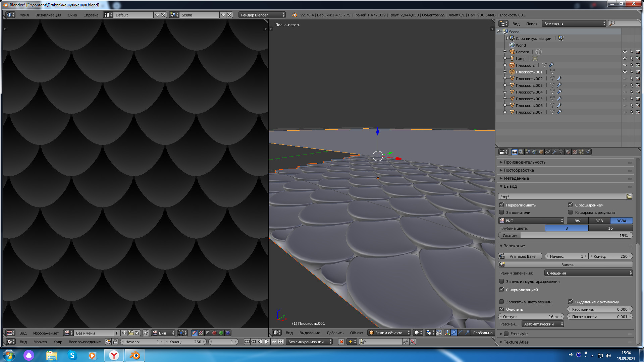Image resolution: width=644 pixels, height=362 pixels.
Task: Hide Camera using its eye icon
Action: pos(625,52)
